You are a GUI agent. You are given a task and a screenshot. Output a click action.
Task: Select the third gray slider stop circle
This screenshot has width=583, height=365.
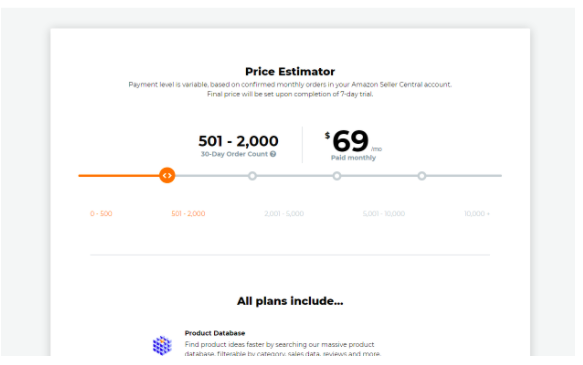click(422, 176)
